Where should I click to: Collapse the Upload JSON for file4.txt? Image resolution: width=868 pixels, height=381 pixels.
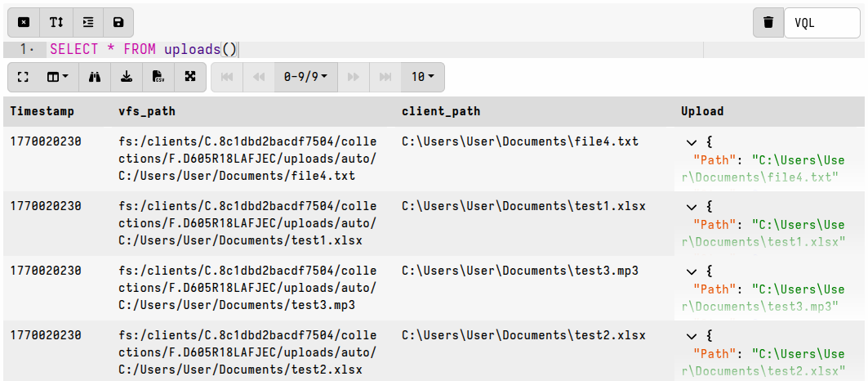click(x=692, y=141)
